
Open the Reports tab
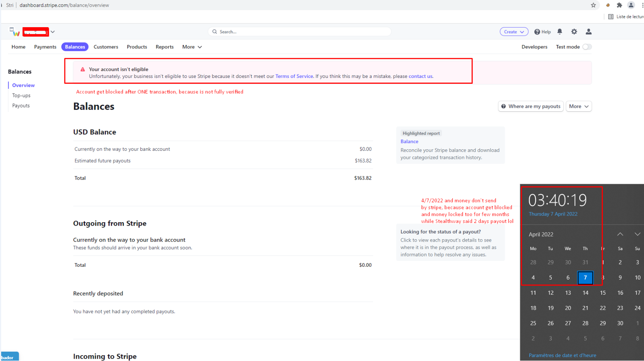point(165,47)
